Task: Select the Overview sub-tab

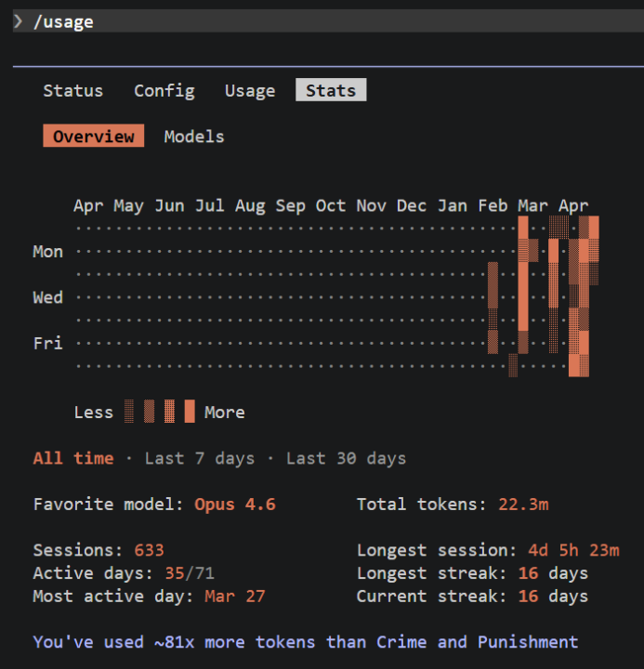Action: click(x=94, y=136)
